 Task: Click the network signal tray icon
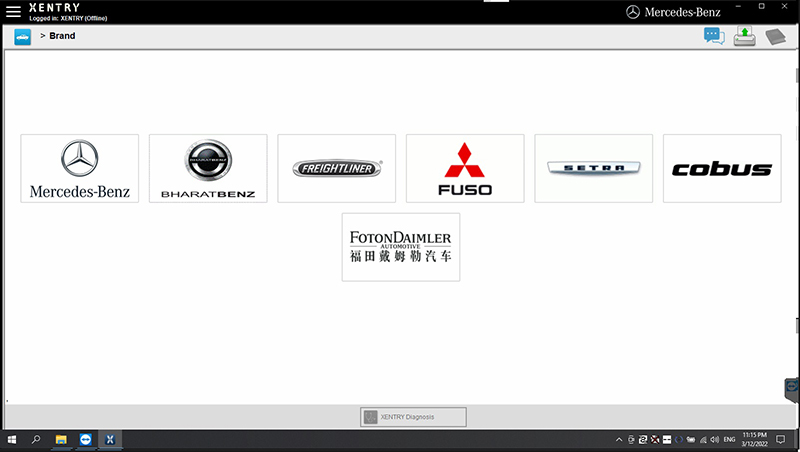(x=703, y=439)
